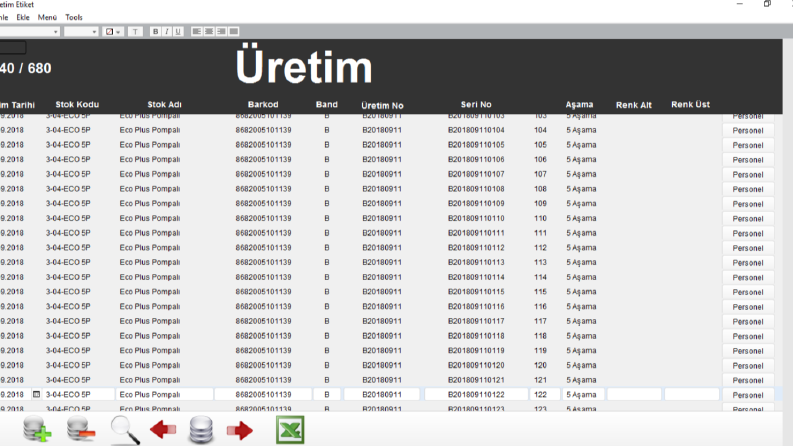Click Personel button for row 112

(748, 248)
